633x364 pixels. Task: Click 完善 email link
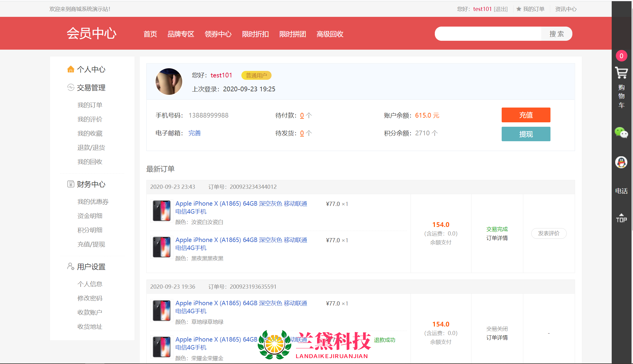(x=195, y=133)
